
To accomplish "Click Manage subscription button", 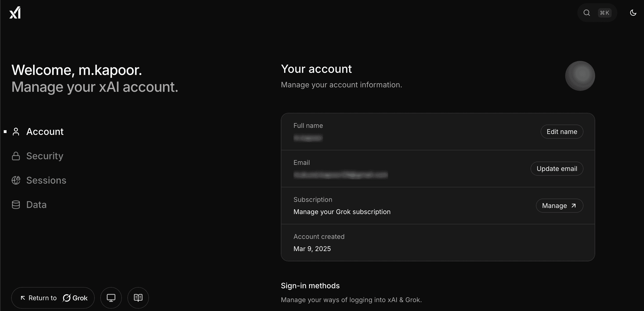I will pos(560,206).
